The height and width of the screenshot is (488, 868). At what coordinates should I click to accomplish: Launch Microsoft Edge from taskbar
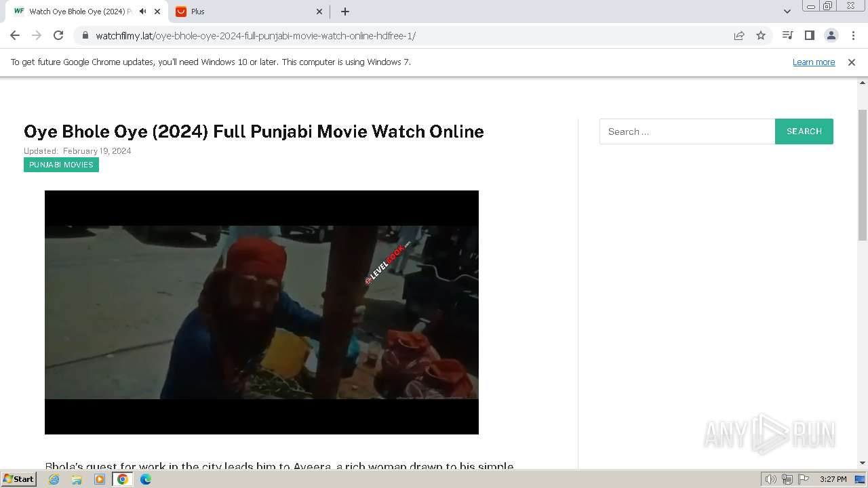145,479
